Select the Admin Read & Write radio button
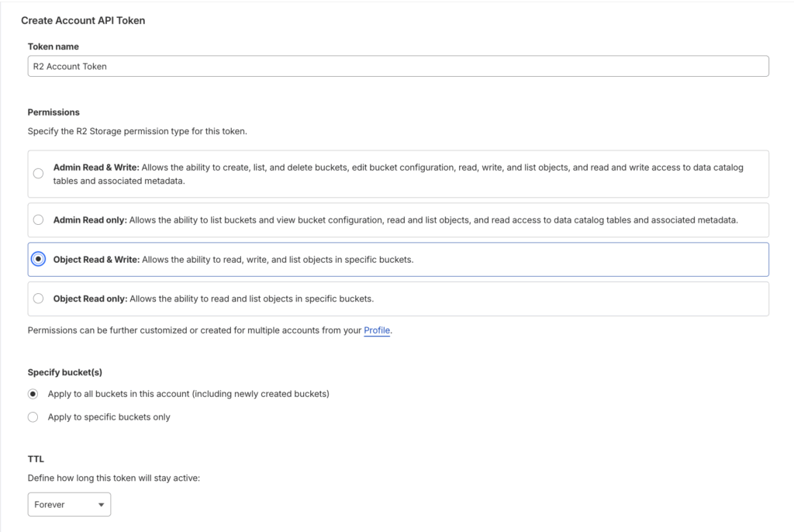Viewport: 794px width, 532px height. tap(38, 174)
